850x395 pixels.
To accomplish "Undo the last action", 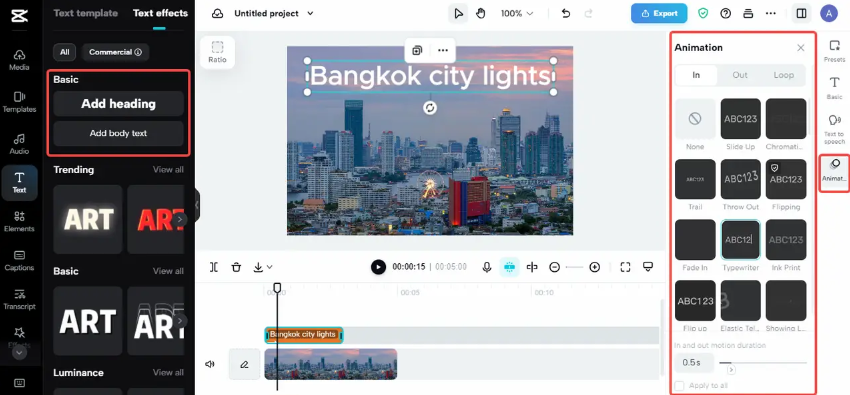I will coord(566,14).
